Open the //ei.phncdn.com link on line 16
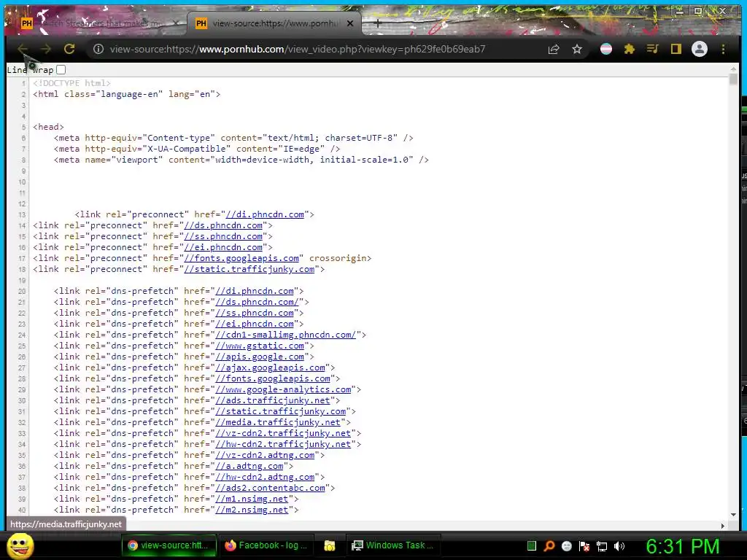This screenshot has height=560, width=747. tap(223, 247)
